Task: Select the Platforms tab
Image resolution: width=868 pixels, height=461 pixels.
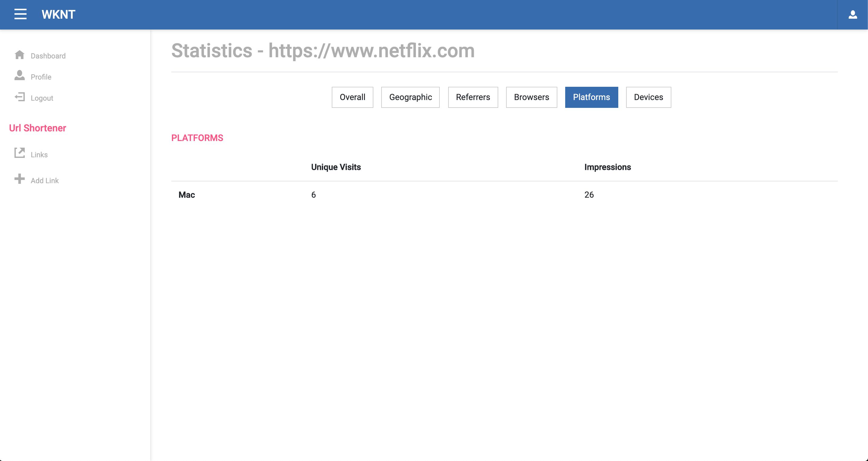Action: (591, 97)
